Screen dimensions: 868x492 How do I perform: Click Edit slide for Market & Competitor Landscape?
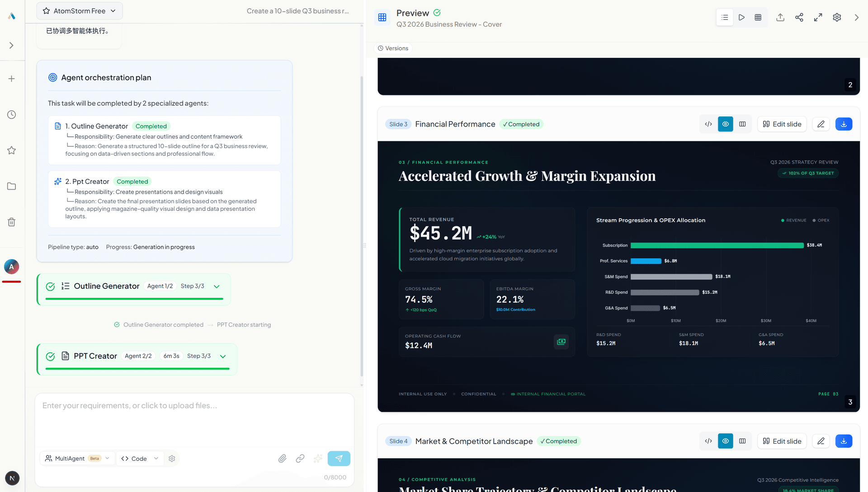[x=782, y=441]
